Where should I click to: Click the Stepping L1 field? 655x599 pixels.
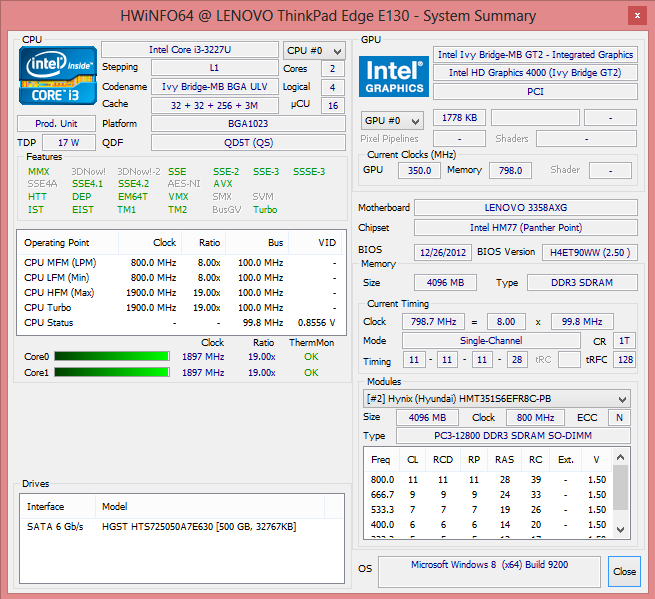[215, 68]
